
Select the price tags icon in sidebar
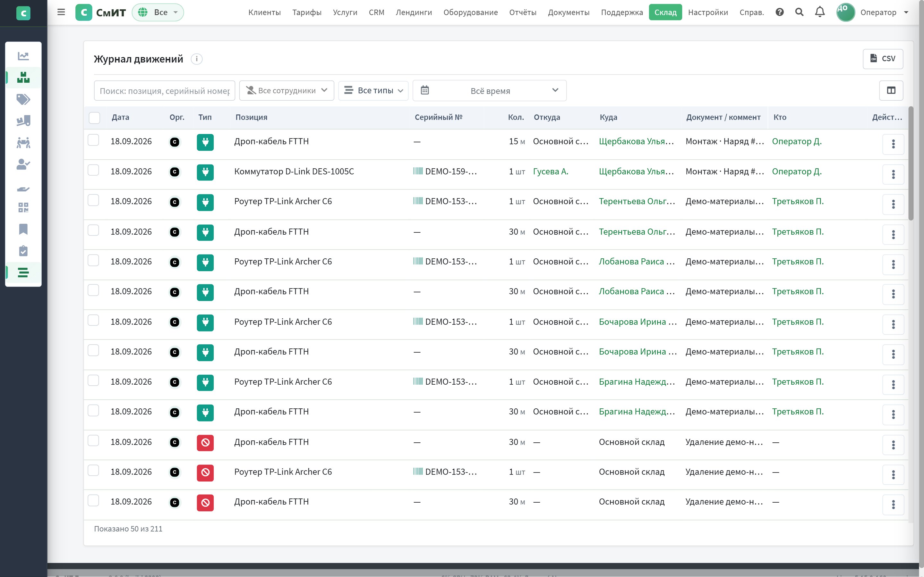tap(23, 100)
